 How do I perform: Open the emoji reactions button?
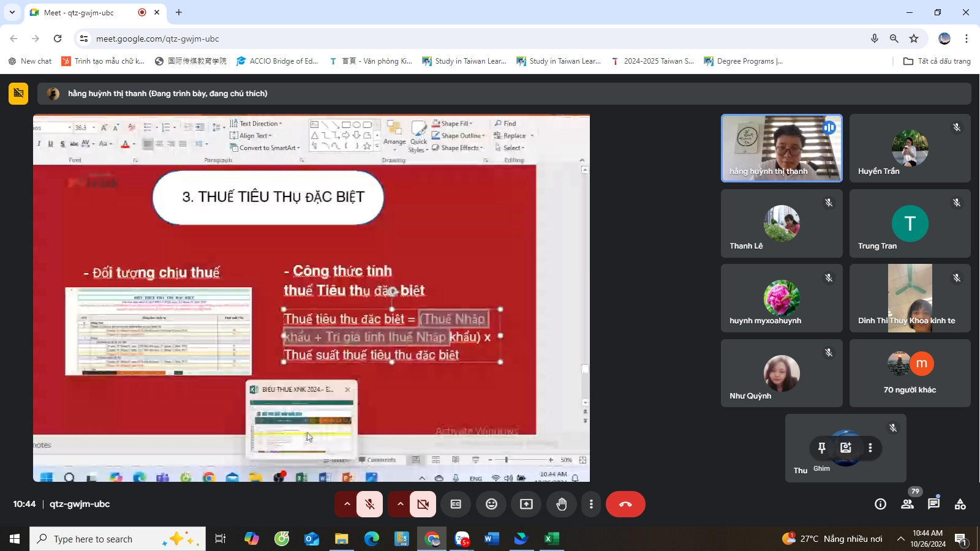(x=491, y=504)
